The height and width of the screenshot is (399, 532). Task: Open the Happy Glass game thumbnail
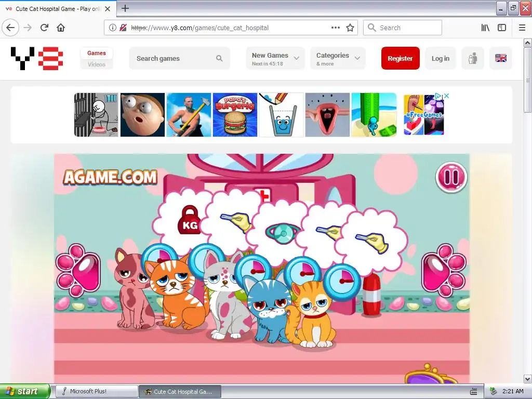click(281, 115)
